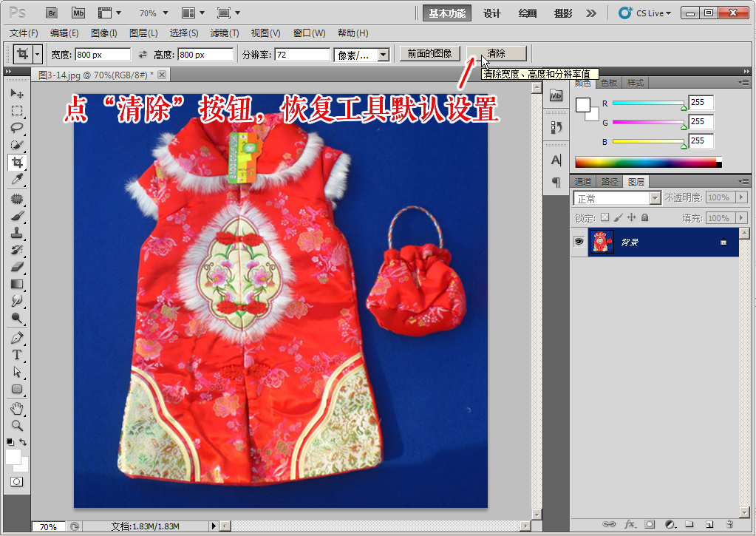Toggle Quick Mask mode button
This screenshot has width=756, height=536.
pos(16,482)
